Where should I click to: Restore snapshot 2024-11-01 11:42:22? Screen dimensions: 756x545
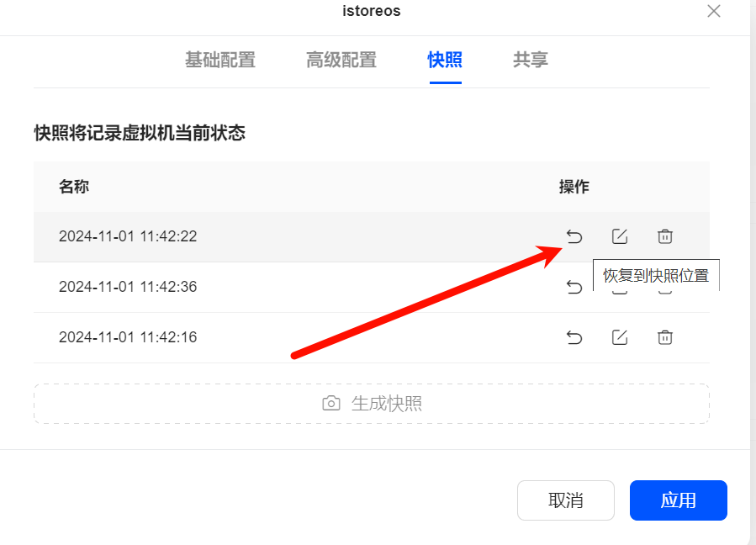574,237
